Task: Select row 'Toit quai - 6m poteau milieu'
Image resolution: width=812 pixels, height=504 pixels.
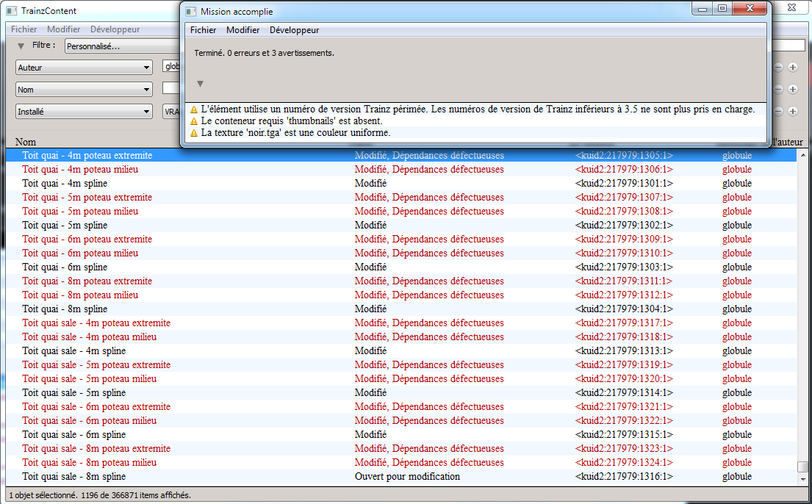Action: (x=401, y=253)
